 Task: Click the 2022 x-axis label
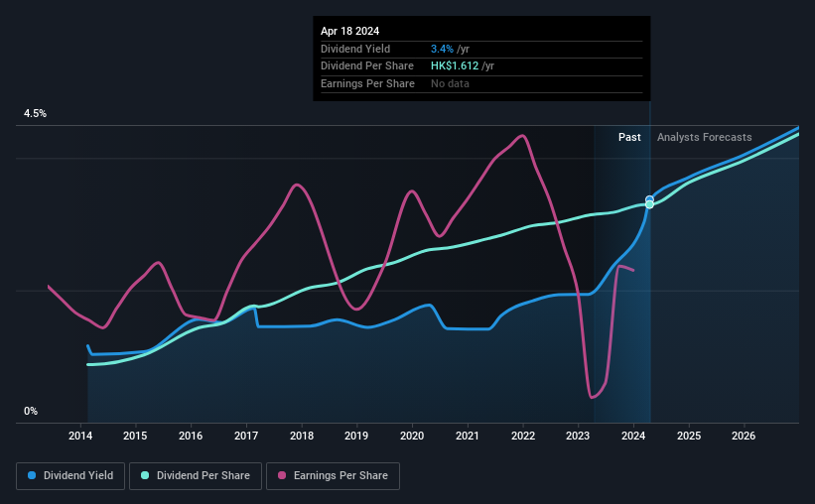(x=523, y=436)
